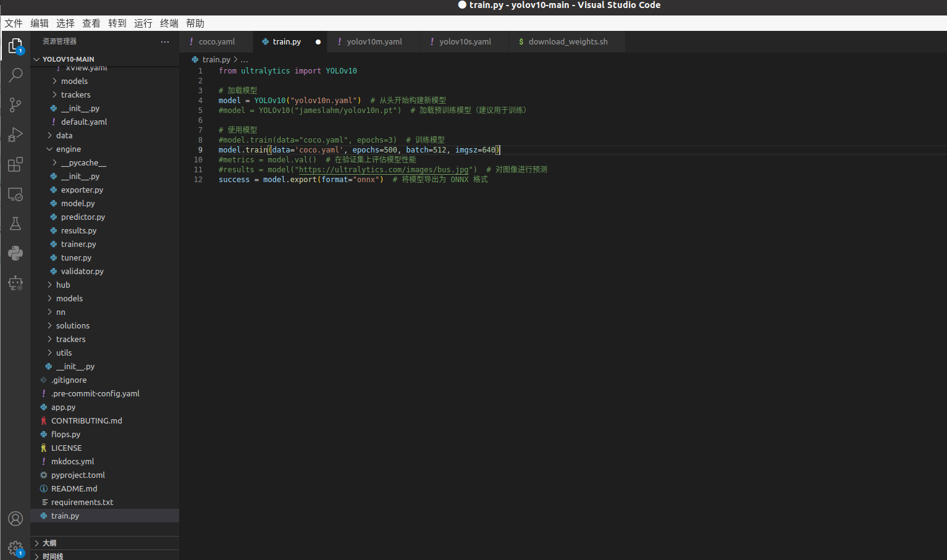
Task: Collapse the YOLOV10-MAIN root folder
Action: (x=68, y=59)
